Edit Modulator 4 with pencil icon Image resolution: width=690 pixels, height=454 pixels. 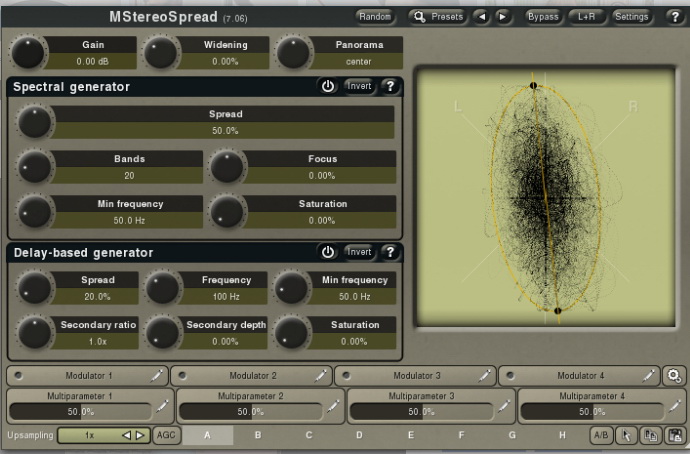pos(648,376)
